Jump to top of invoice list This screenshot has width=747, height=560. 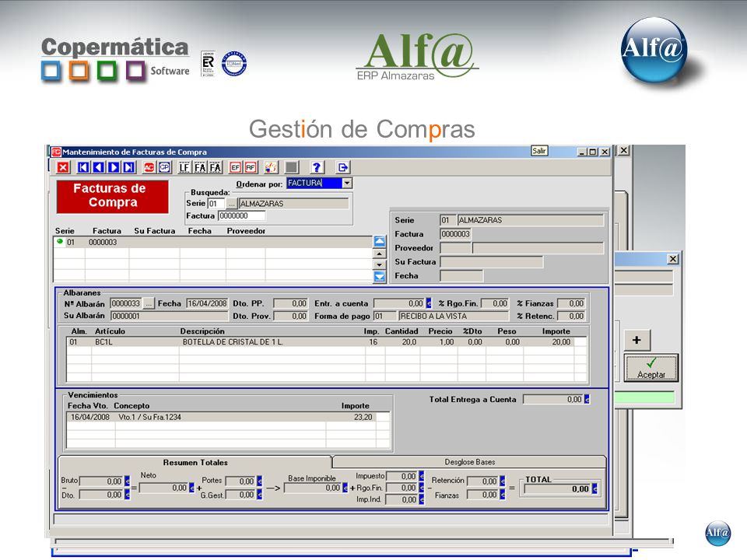point(379,241)
